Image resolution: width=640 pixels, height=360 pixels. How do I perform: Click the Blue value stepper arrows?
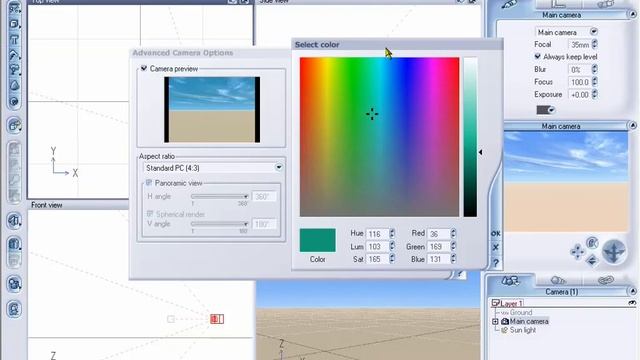click(x=453, y=259)
